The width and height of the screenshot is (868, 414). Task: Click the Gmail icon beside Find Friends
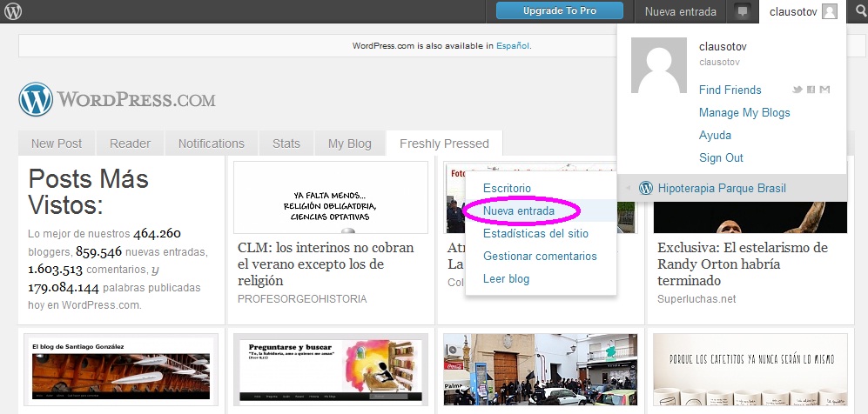point(824,90)
